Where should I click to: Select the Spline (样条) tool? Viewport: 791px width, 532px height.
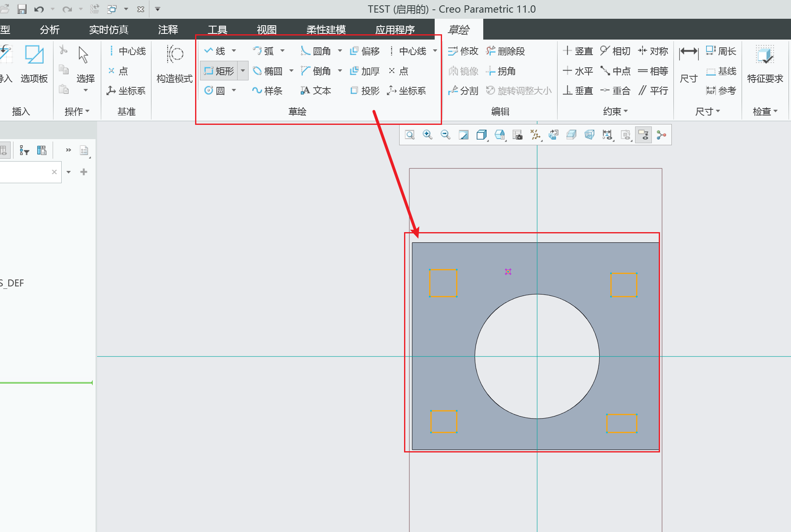point(267,91)
